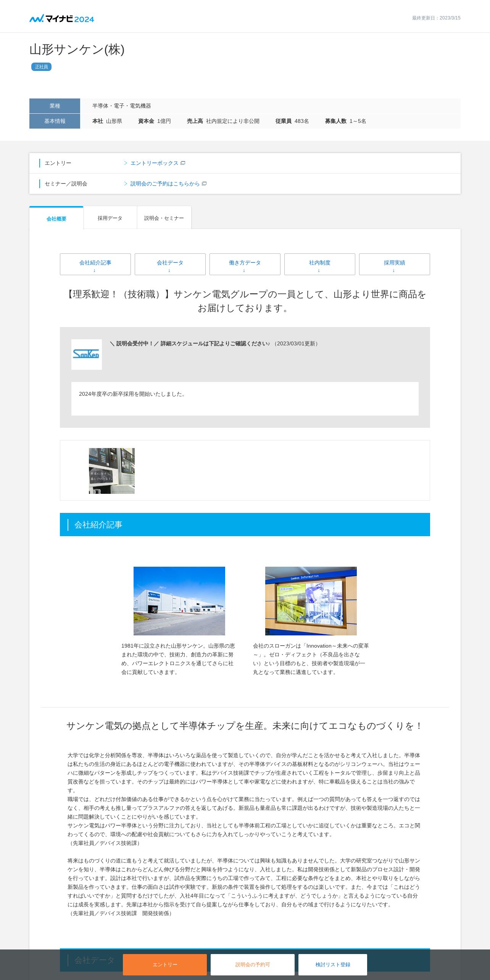Select the 会社概要 tab
The height and width of the screenshot is (980, 490).
click(56, 218)
